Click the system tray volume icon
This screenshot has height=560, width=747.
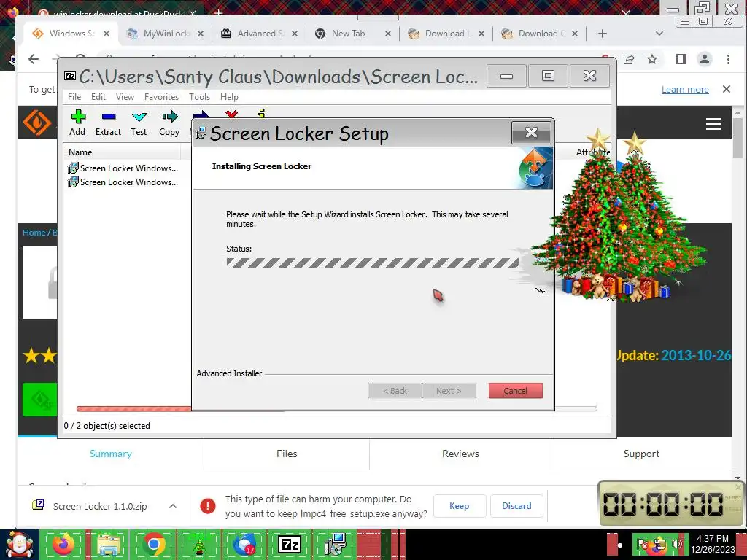click(x=678, y=544)
